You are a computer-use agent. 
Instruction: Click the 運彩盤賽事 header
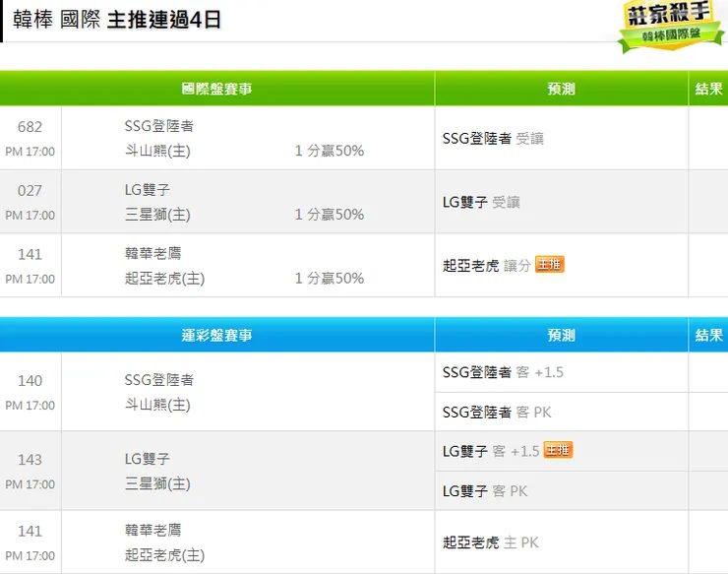(x=216, y=335)
